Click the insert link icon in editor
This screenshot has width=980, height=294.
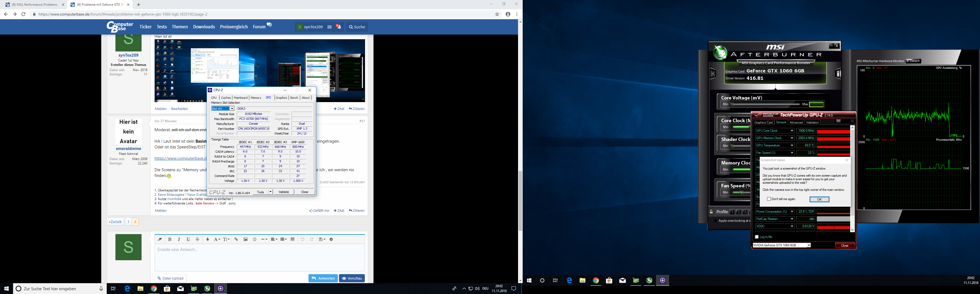236,239
